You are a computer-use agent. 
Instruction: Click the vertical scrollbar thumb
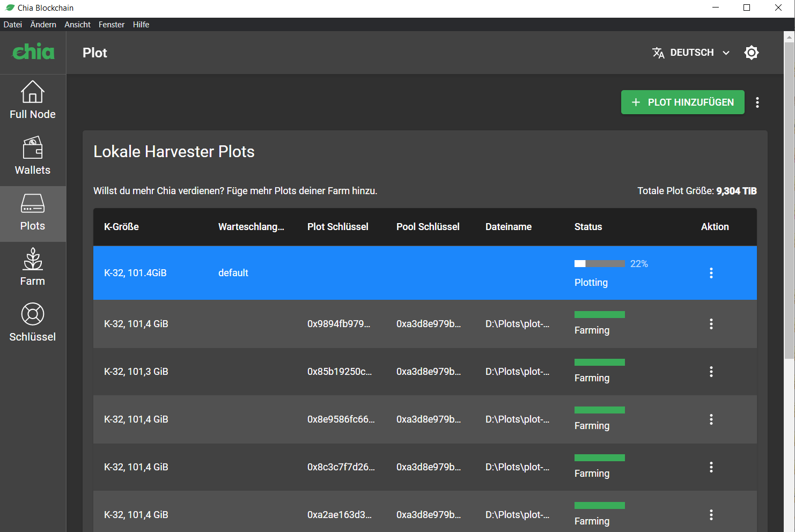pos(789,200)
